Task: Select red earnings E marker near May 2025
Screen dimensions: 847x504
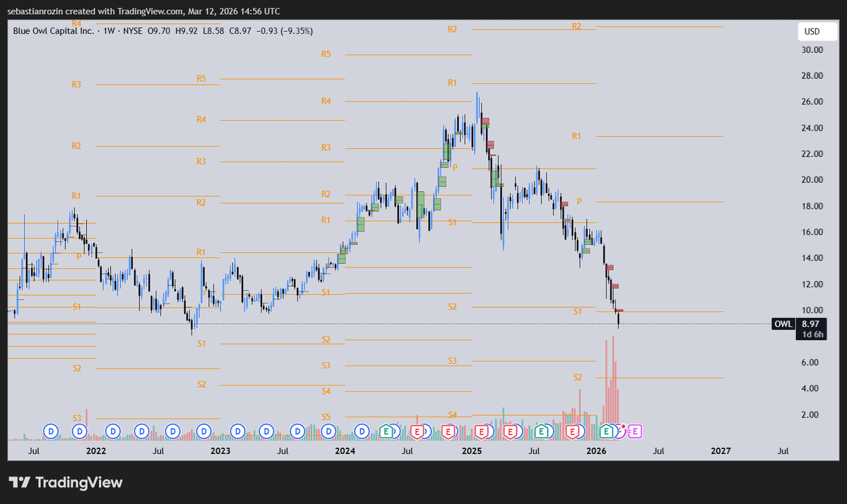Action: tap(511, 431)
